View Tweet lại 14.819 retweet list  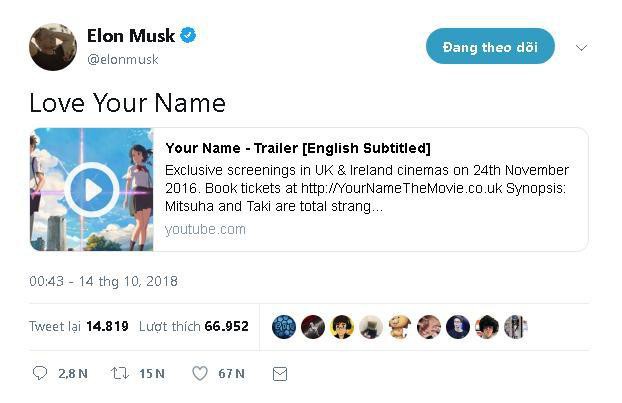pos(79,326)
